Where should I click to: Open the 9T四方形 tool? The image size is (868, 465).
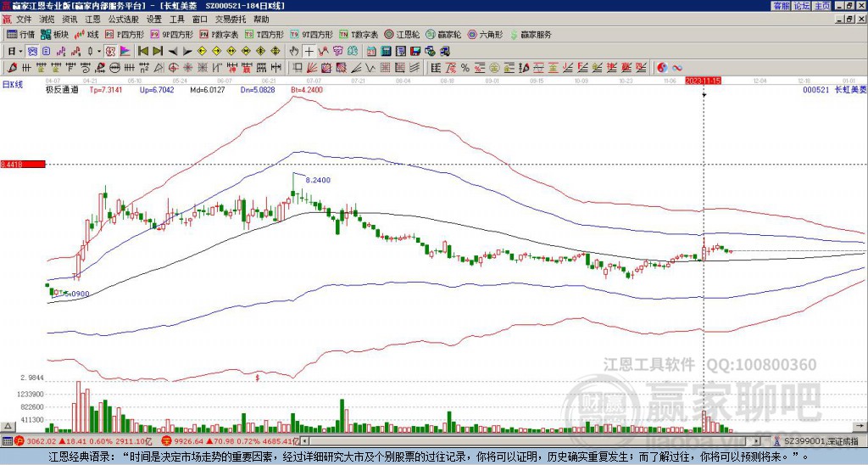(x=311, y=34)
